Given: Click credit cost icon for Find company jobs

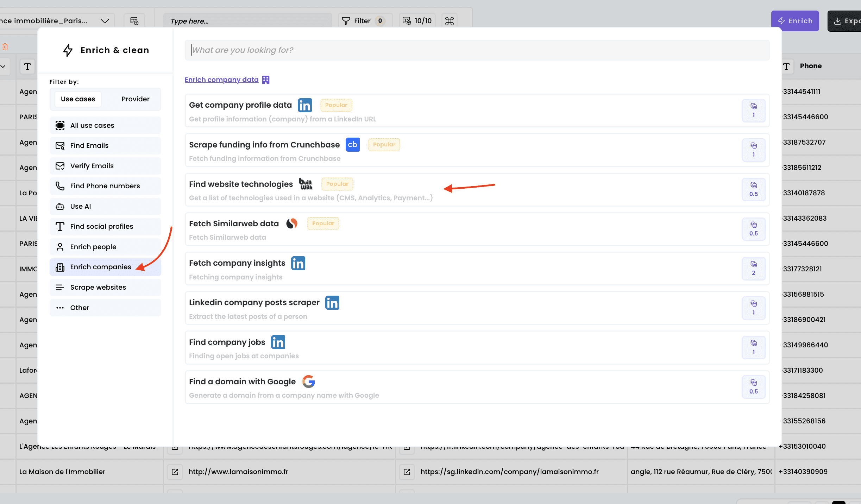Looking at the screenshot, I should [753, 347].
